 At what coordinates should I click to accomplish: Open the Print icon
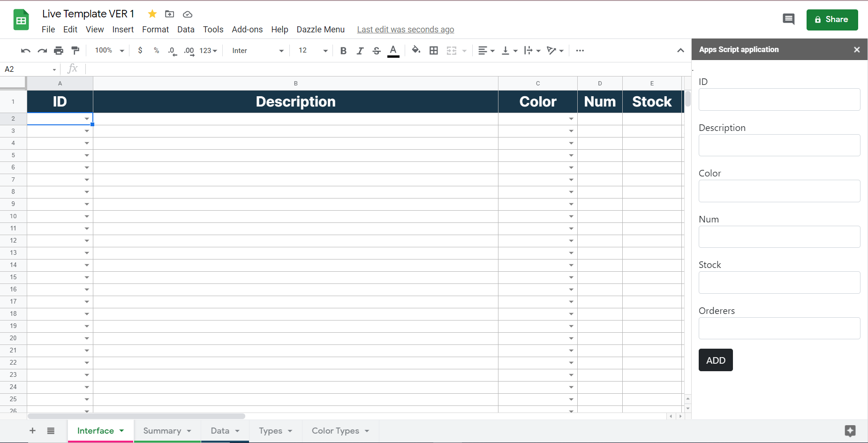(x=59, y=50)
